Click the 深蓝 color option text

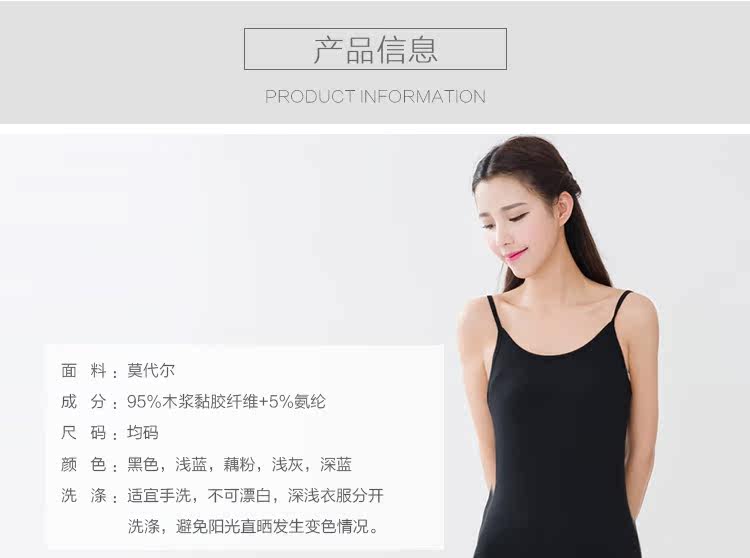pyautogui.click(x=336, y=464)
